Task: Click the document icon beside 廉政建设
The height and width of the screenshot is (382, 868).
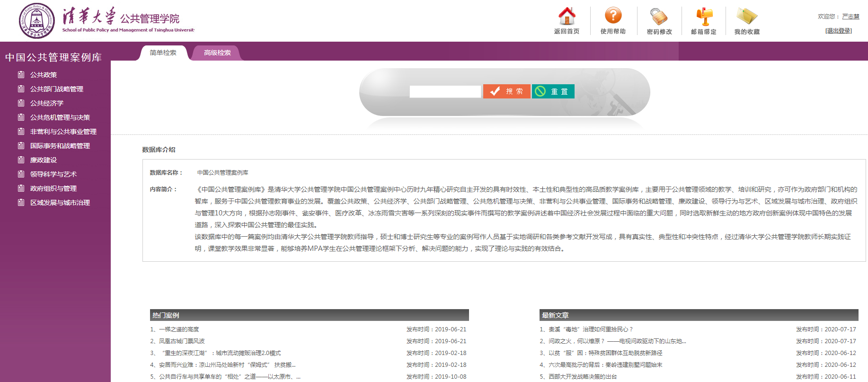Action: point(21,160)
